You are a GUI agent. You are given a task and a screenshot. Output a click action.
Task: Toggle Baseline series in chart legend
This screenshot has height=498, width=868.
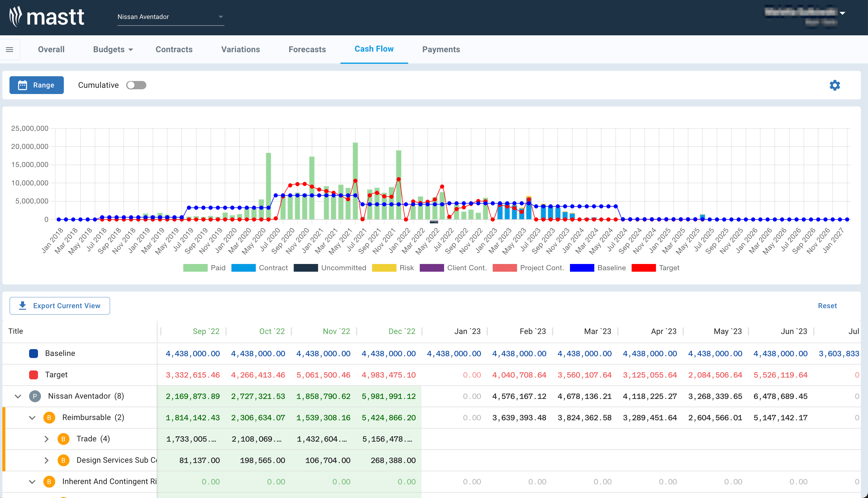pyautogui.click(x=598, y=268)
